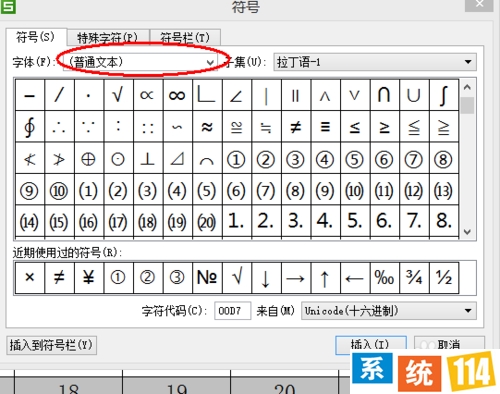The image size is (500, 394).
Task: Select the parallel symbol ∥
Action: (x=296, y=95)
